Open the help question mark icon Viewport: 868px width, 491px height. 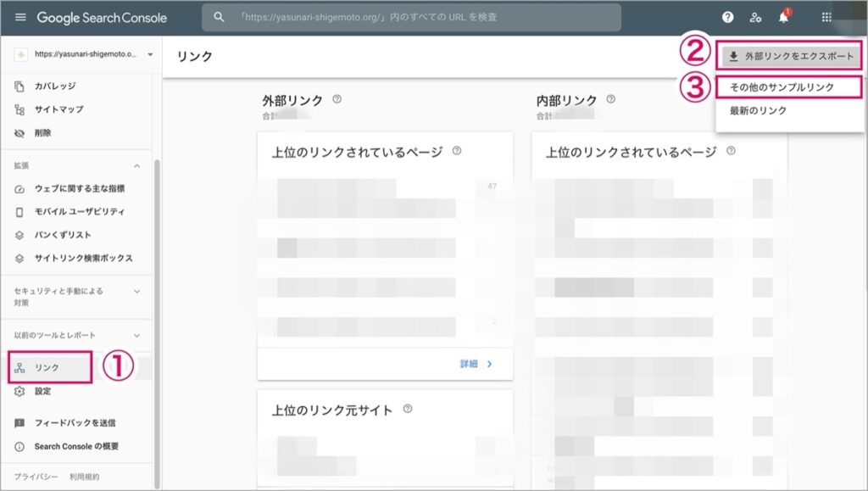[x=728, y=17]
